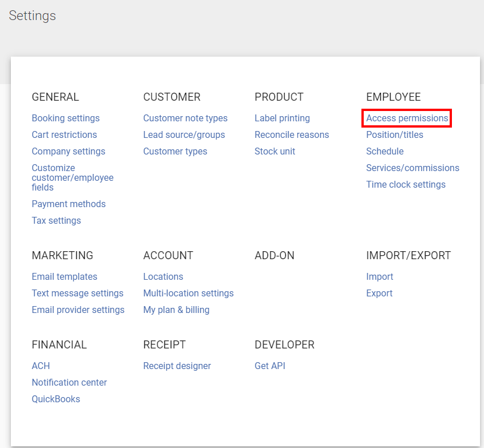Open Services/commissions settings
The image size is (484, 448).
click(412, 168)
